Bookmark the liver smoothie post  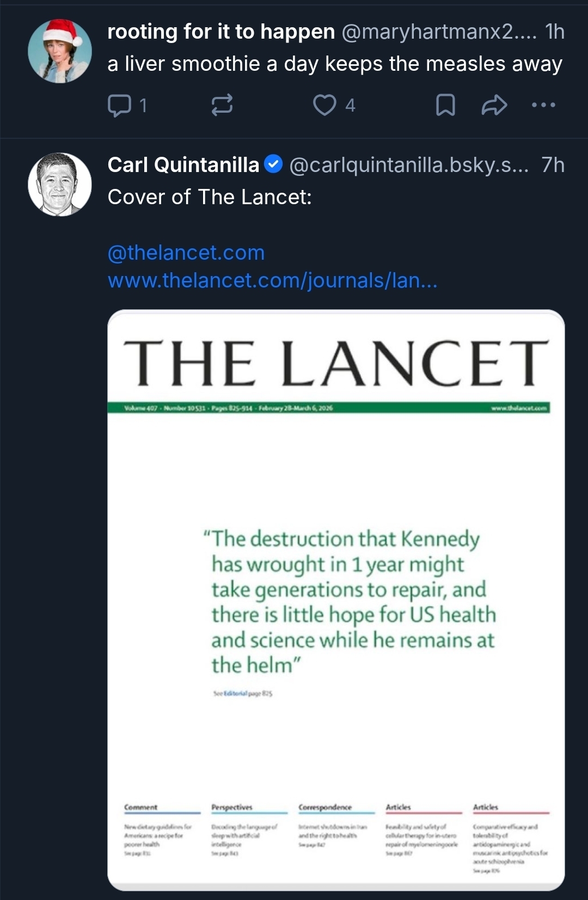click(445, 105)
